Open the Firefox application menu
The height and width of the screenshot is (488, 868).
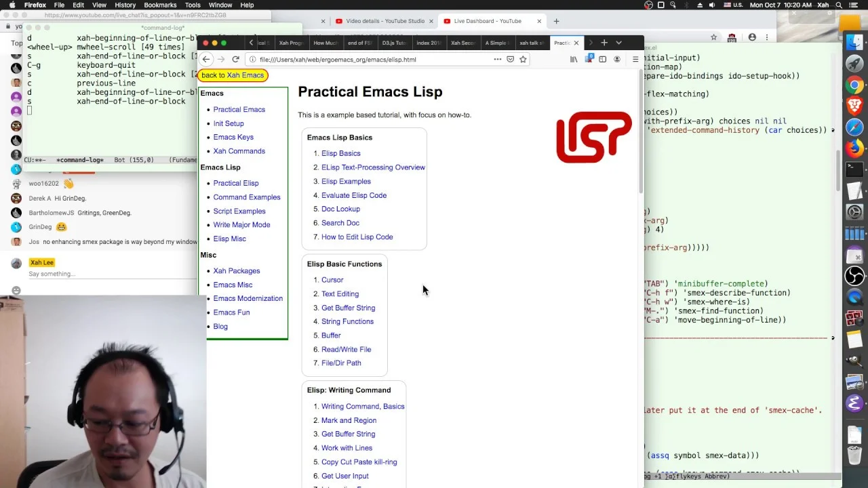35,5
